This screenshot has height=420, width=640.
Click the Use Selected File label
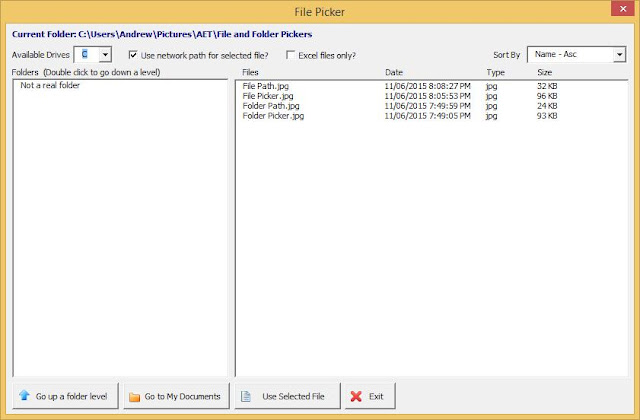293,396
